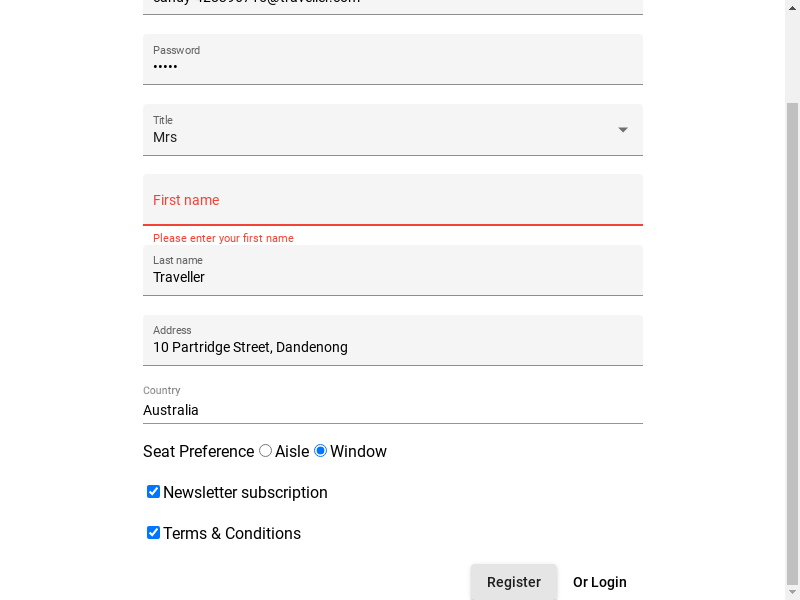The width and height of the screenshot is (800, 600).
Task: Click the vertical scrollbar thumb
Action: pos(792,340)
